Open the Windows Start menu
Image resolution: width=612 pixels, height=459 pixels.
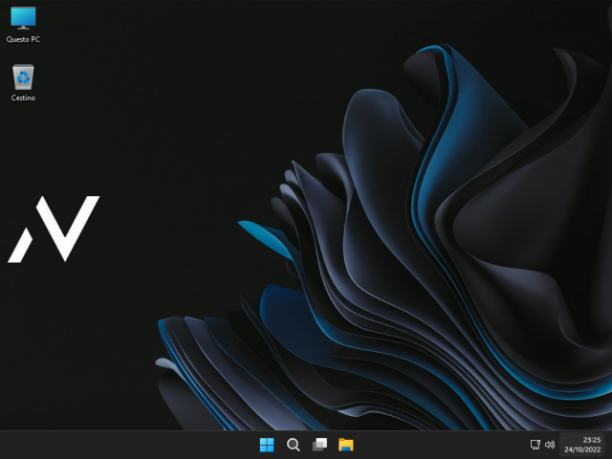[267, 445]
